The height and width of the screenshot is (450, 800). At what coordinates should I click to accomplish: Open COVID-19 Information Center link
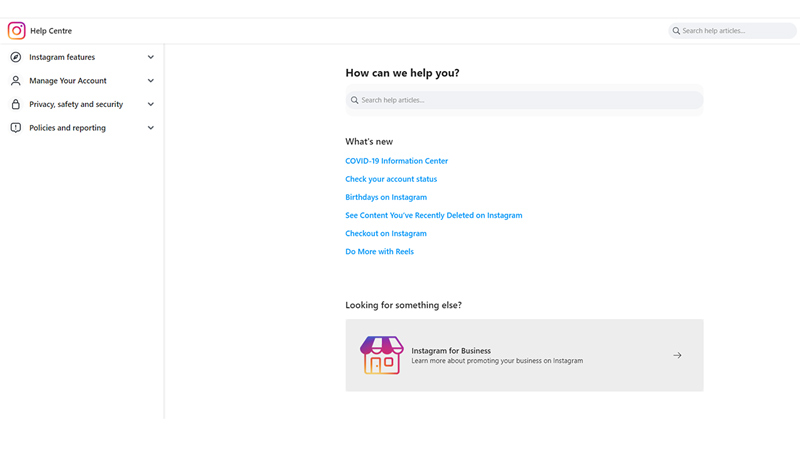[x=396, y=161]
